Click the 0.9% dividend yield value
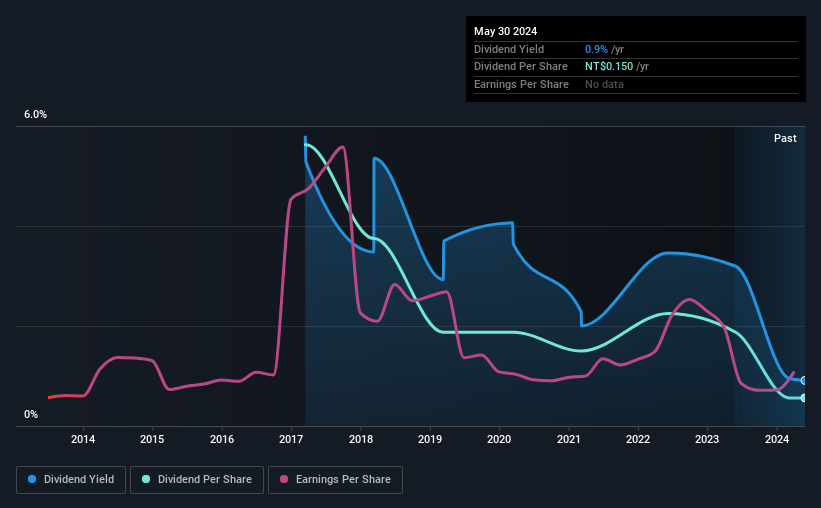Viewport: 821px width, 508px height. point(596,49)
